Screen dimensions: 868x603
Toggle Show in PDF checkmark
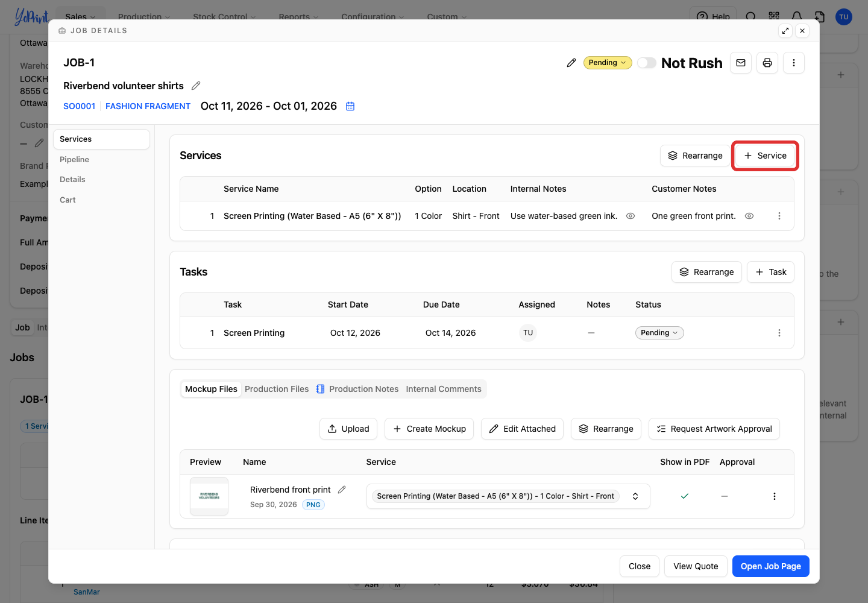685,496
